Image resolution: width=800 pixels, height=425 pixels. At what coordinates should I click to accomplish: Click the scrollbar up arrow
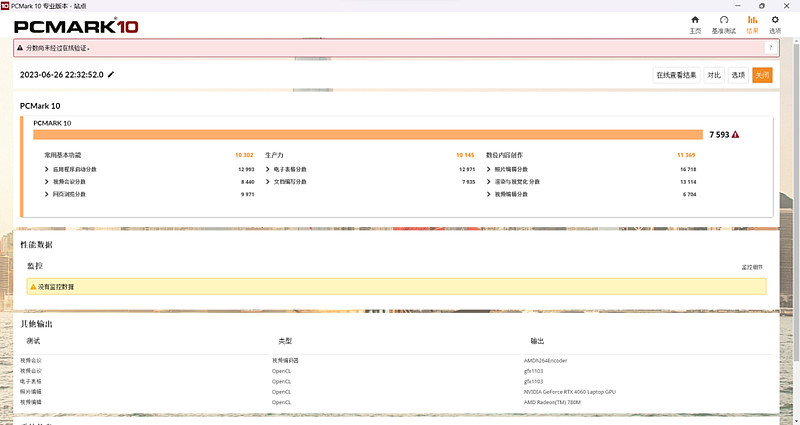[796, 41]
